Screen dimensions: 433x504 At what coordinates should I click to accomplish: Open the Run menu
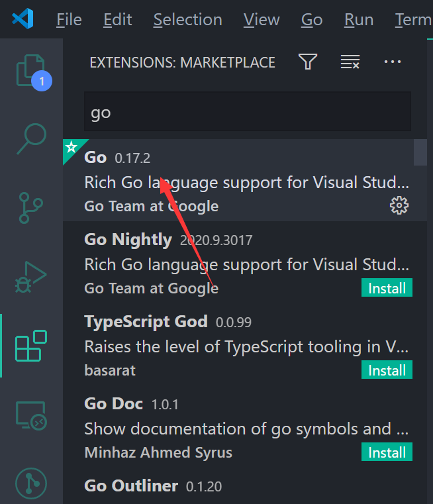[x=359, y=20]
